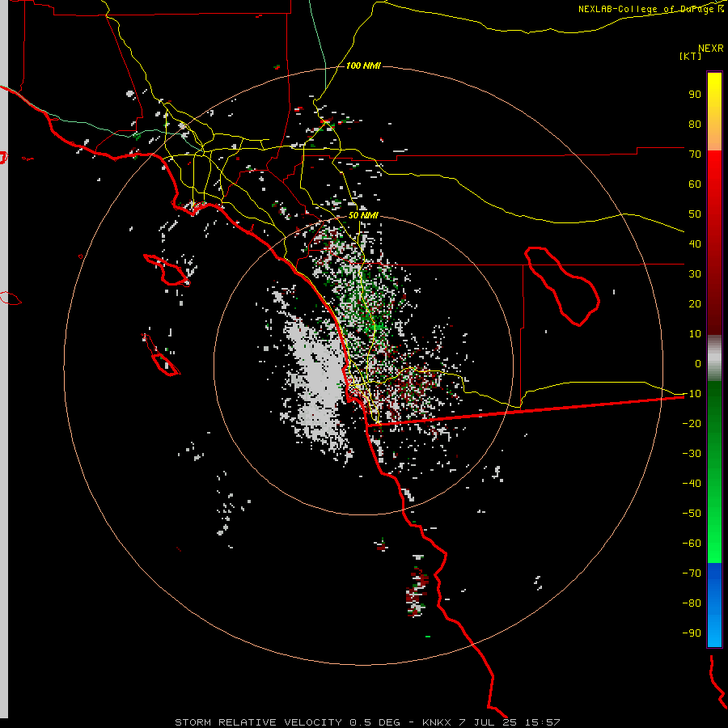This screenshot has height=728, width=728.
Task: Select the positive 10 knot scale label
Action: pyautogui.click(x=695, y=334)
